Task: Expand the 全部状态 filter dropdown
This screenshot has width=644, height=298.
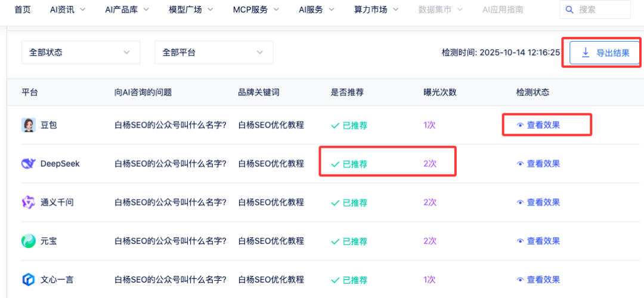Action: click(80, 52)
